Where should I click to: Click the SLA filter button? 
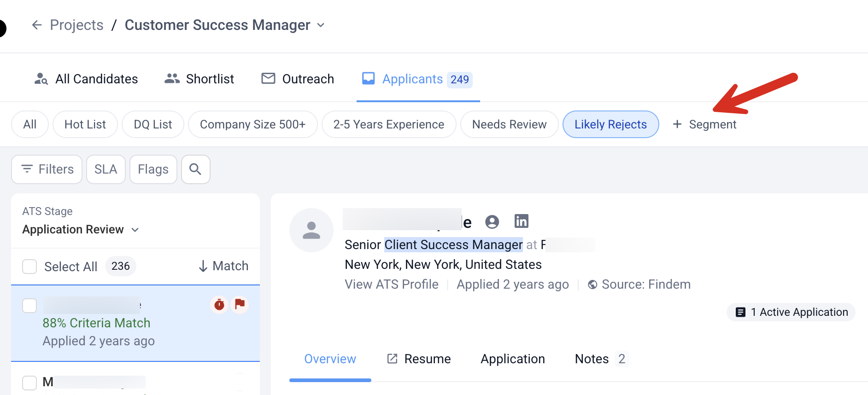[x=106, y=169]
